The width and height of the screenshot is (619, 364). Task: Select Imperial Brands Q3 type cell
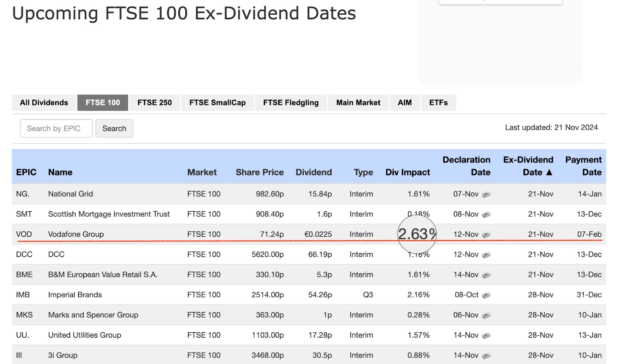(x=368, y=295)
